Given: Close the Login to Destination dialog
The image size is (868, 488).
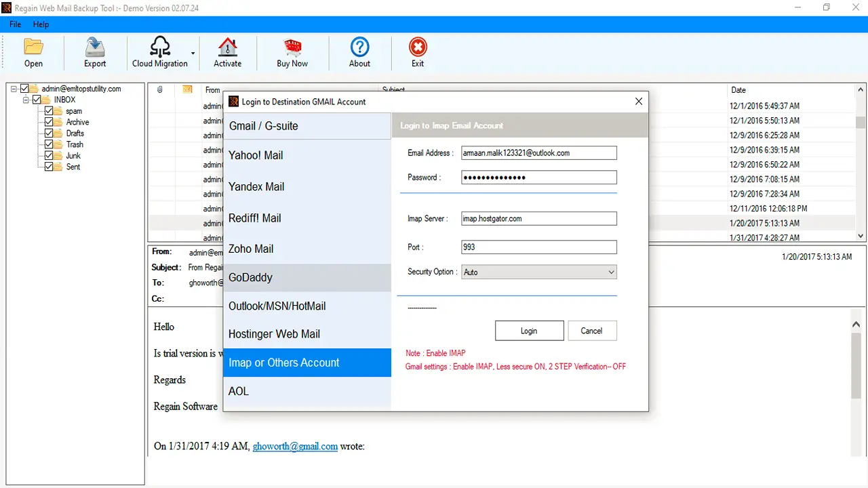Looking at the screenshot, I should tap(638, 102).
